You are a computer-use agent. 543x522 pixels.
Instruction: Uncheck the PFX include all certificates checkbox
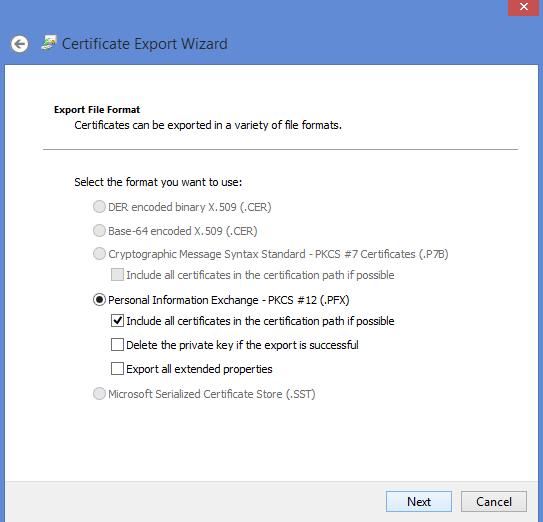coord(117,321)
